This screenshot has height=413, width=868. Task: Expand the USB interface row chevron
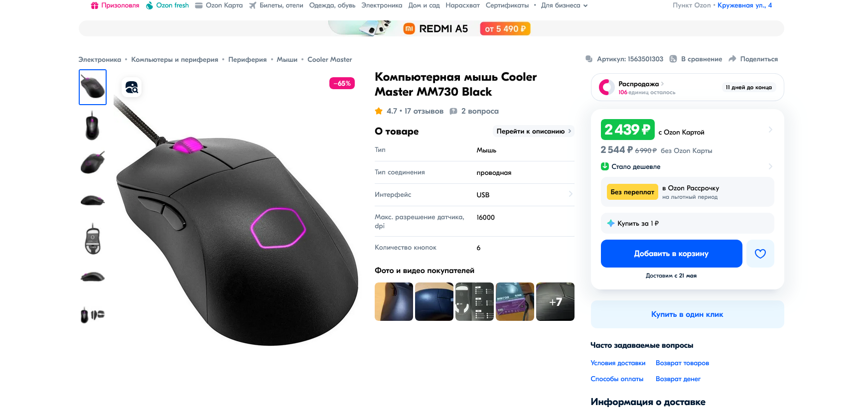coord(571,194)
